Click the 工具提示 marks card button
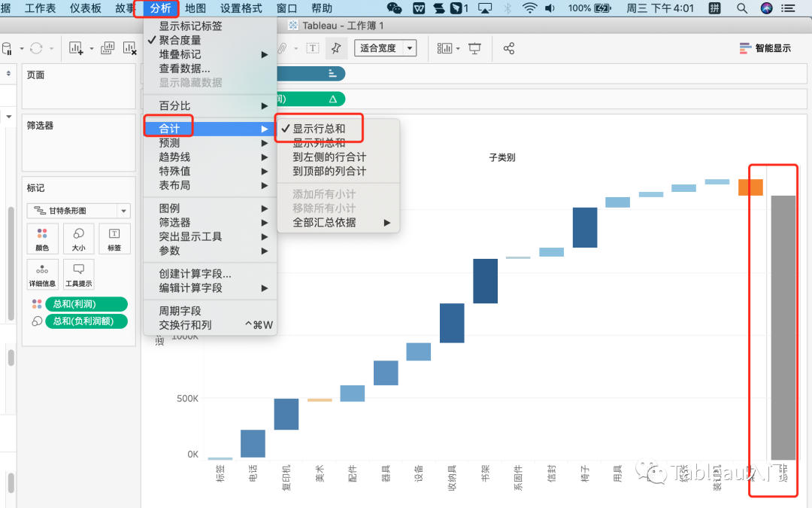 (x=79, y=274)
